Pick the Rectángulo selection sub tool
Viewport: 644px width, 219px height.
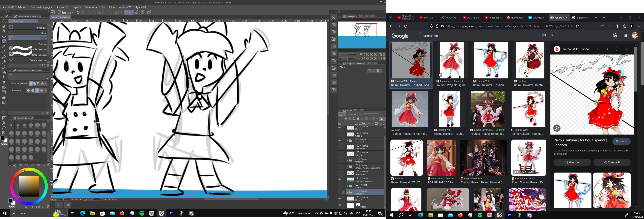click(x=28, y=27)
